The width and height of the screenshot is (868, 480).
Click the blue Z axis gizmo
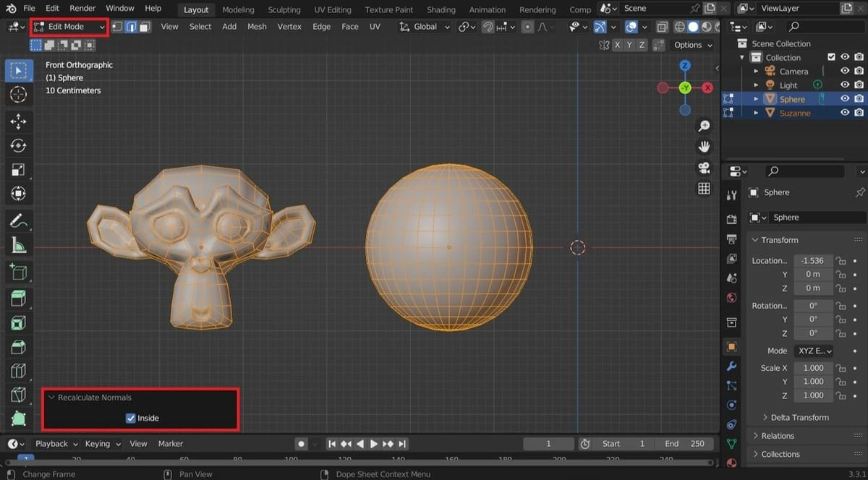point(685,66)
